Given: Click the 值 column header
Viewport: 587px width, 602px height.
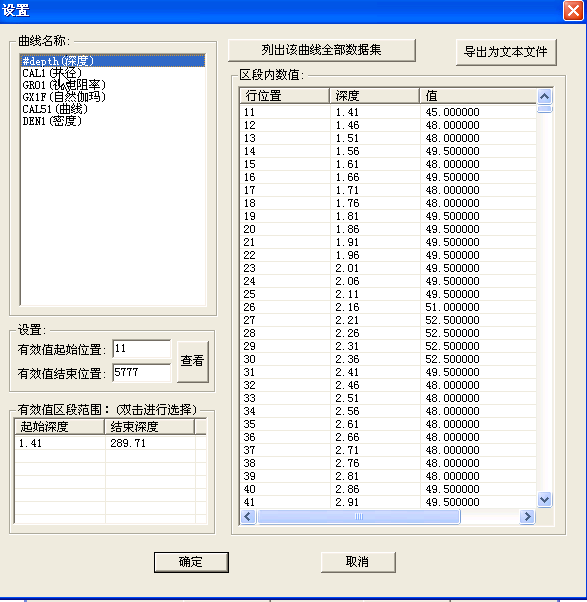Looking at the screenshot, I should tap(478, 96).
